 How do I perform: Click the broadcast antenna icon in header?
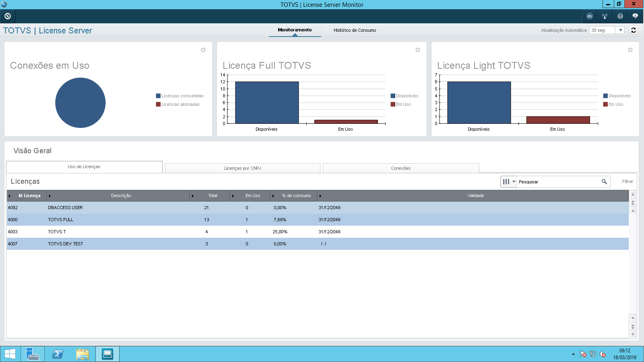[605, 16]
